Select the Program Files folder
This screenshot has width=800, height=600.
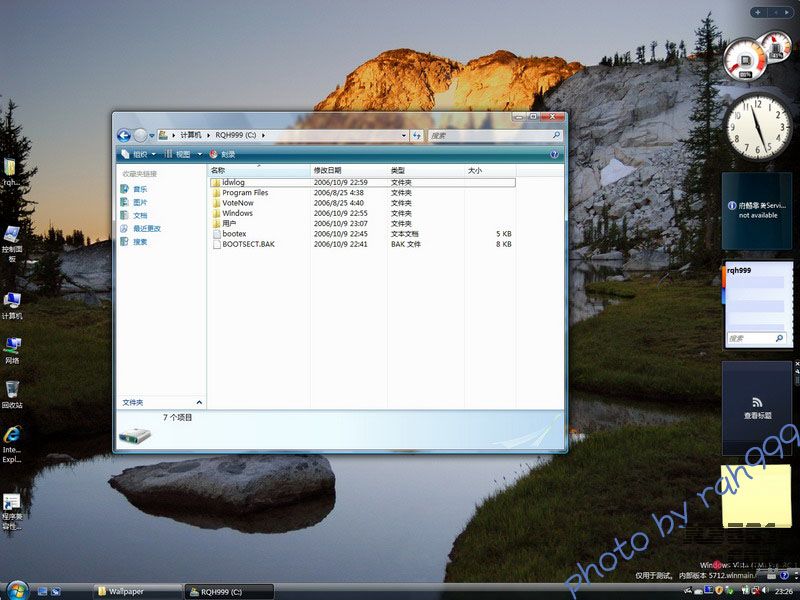click(x=362, y=192)
